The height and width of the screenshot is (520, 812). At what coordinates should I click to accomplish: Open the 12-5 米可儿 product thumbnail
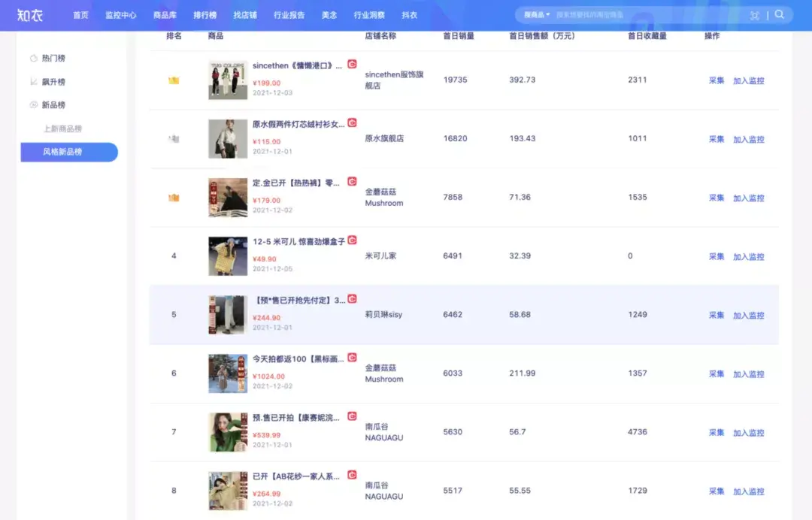coord(228,256)
